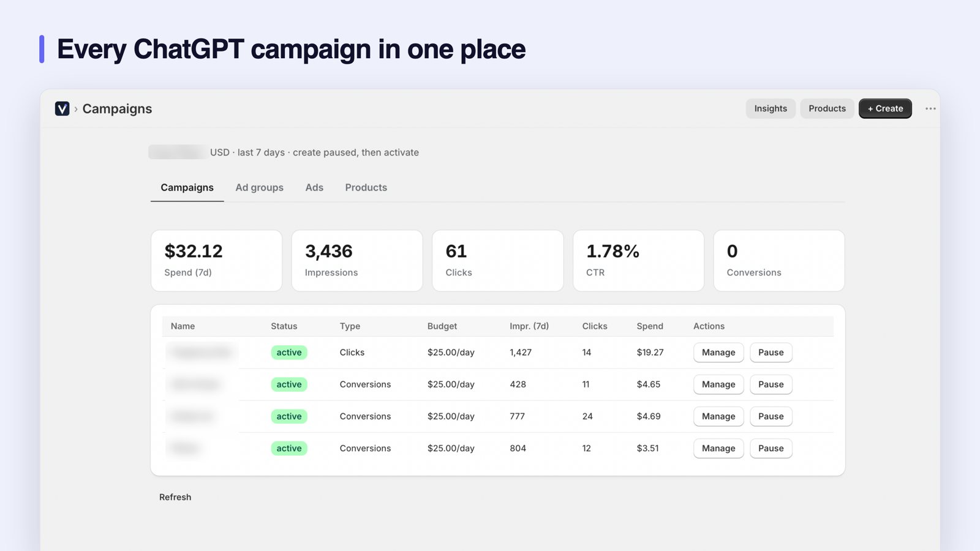Switch to the Ads tab
Screen dimensions: 980x551
click(x=314, y=187)
